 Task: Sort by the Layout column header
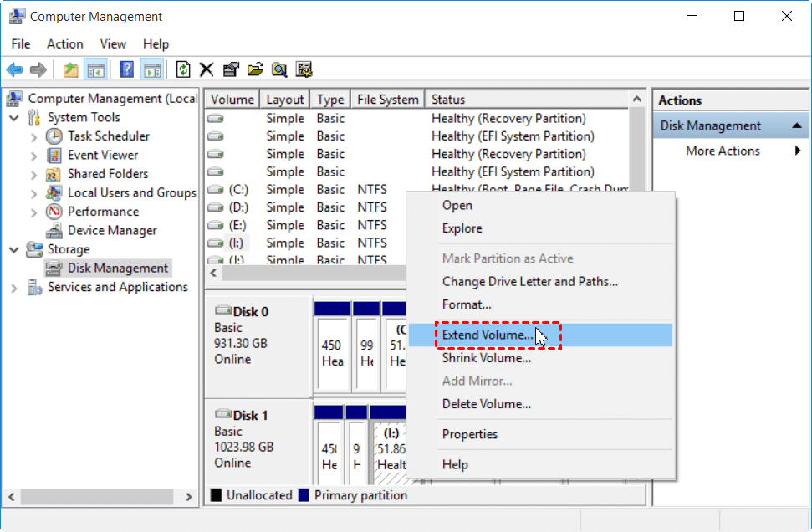tap(285, 100)
